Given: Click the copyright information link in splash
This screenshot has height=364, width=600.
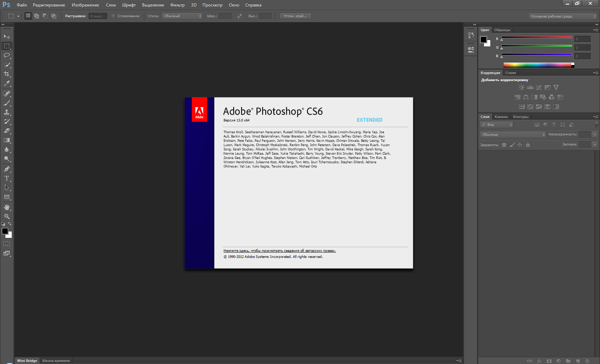Looking at the screenshot, I should tap(280, 251).
